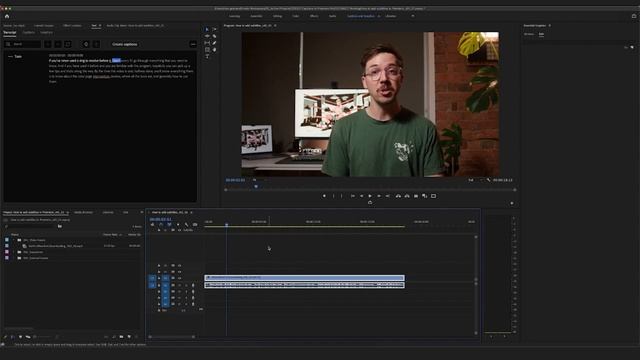Switch to the Color workspace

(296, 16)
